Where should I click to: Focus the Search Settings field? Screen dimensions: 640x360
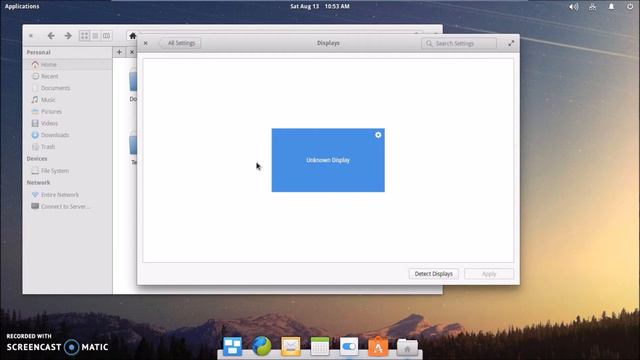459,43
